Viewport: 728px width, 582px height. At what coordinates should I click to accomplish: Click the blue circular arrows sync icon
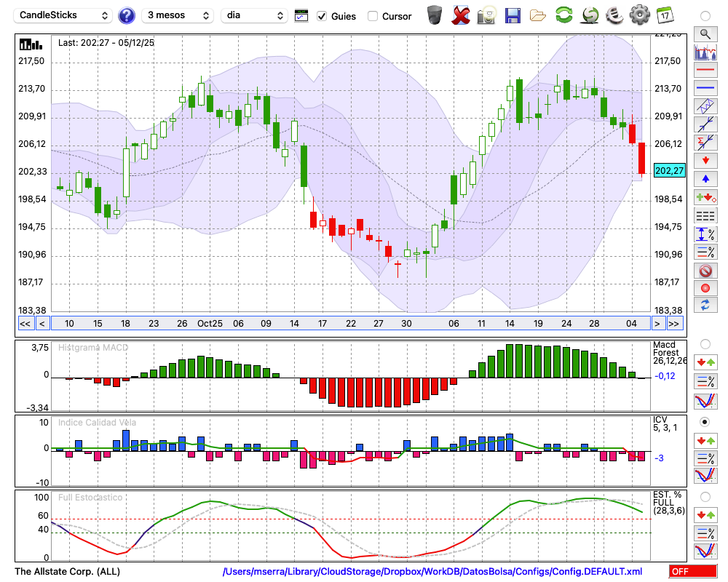point(705,306)
